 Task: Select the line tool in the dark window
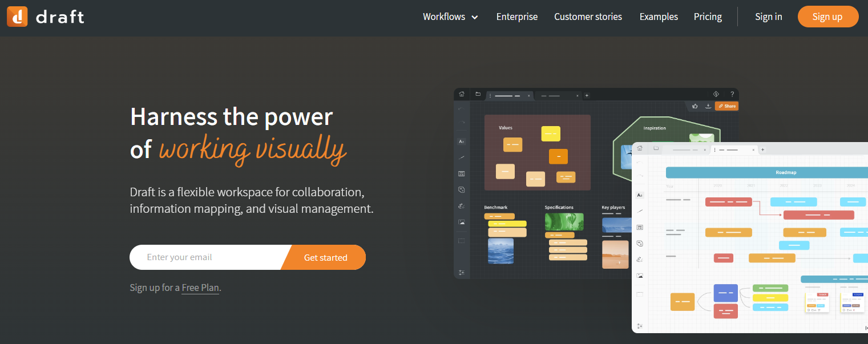(x=462, y=157)
